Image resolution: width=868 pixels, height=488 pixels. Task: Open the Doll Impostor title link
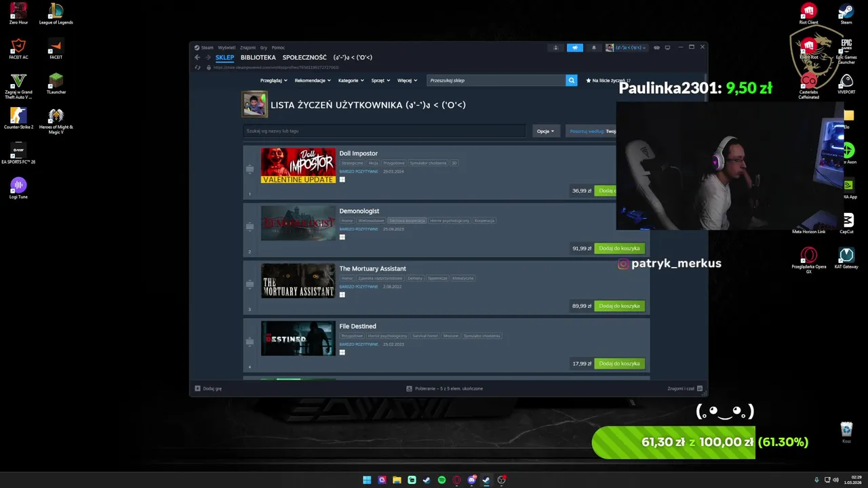(358, 153)
